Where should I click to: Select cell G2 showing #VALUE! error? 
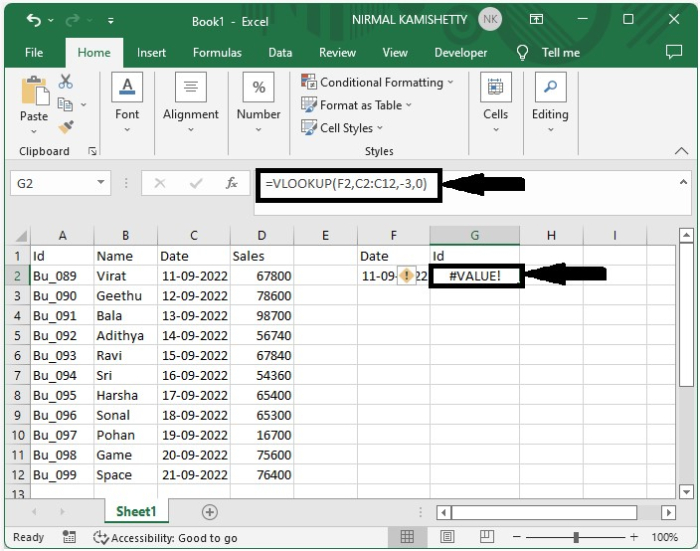(x=474, y=276)
